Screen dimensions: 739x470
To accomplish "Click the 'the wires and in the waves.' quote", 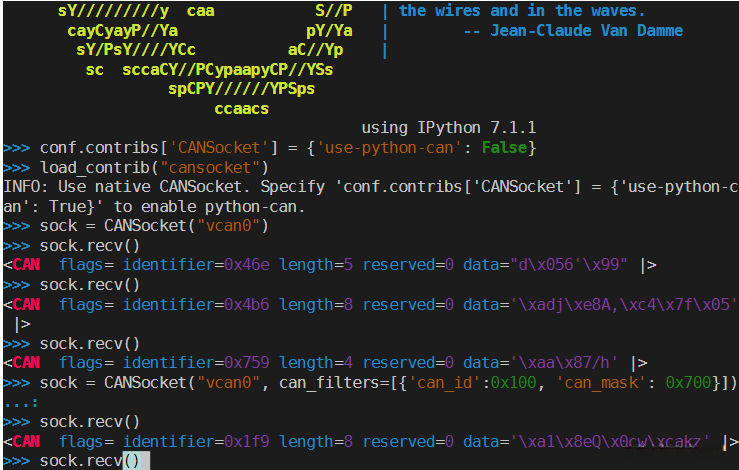I will 522,11.
